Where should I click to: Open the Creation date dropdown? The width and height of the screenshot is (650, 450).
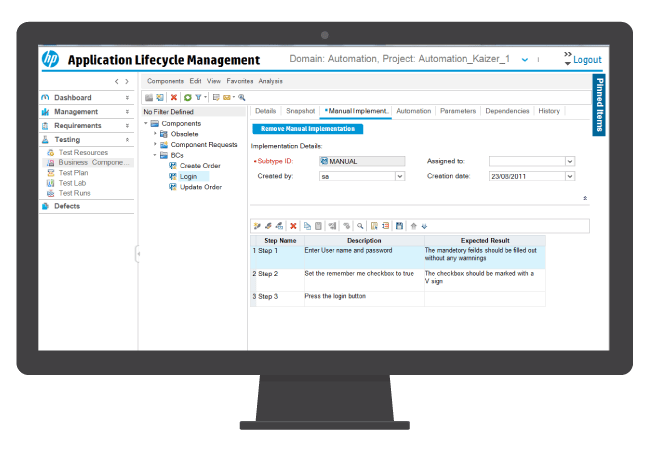570,176
